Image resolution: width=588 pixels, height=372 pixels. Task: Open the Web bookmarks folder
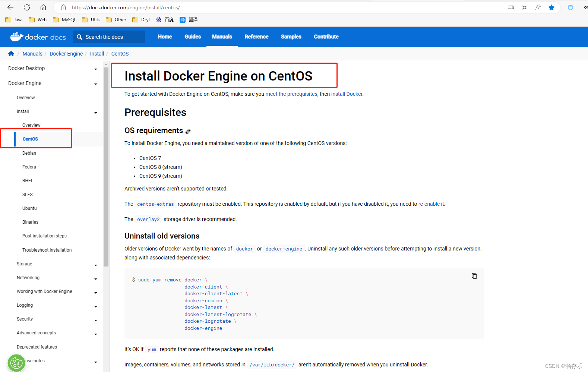click(38, 20)
